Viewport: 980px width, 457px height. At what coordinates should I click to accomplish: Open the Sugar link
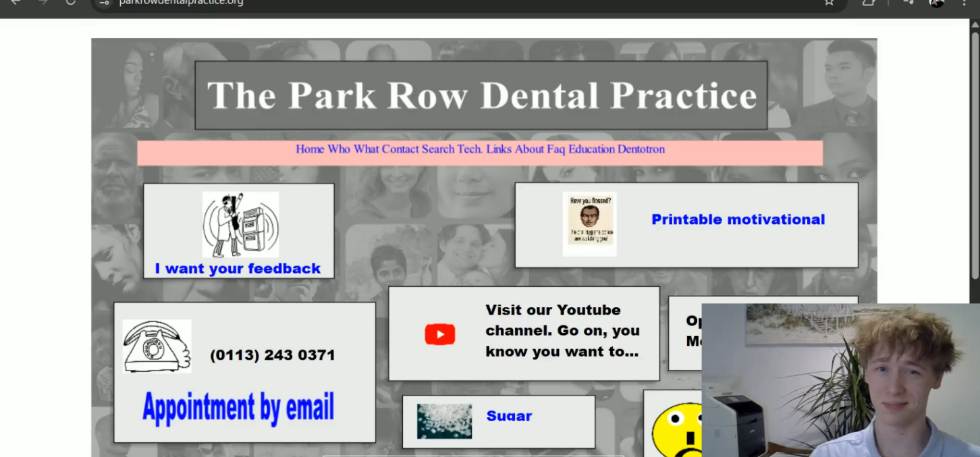click(509, 416)
